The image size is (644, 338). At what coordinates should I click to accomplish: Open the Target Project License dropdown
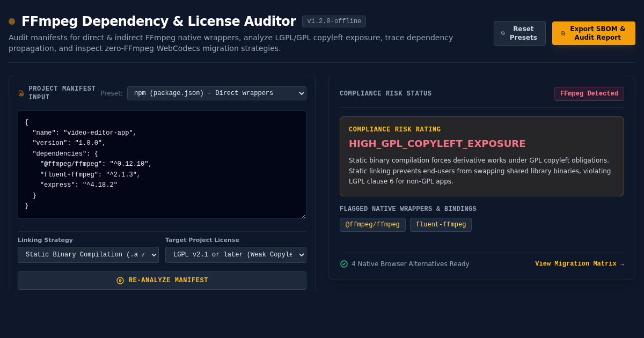click(x=236, y=255)
